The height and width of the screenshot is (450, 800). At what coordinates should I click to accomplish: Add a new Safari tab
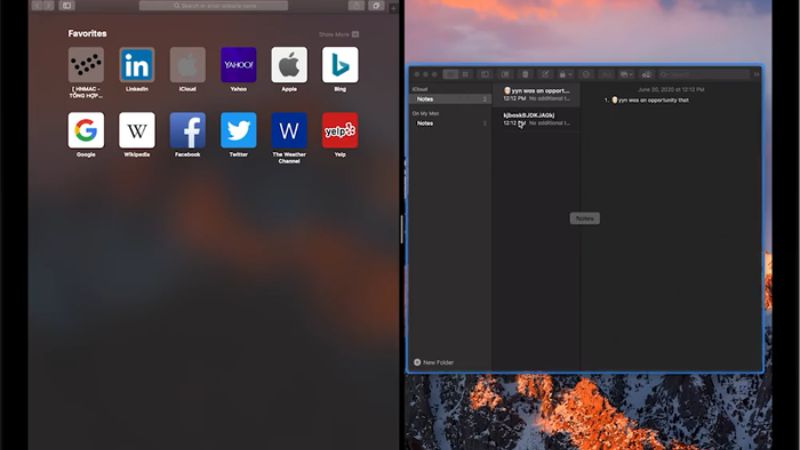tap(393, 8)
